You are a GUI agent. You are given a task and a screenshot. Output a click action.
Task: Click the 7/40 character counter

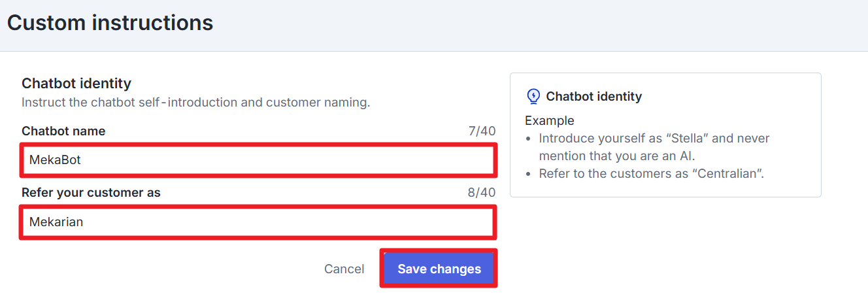(x=482, y=131)
